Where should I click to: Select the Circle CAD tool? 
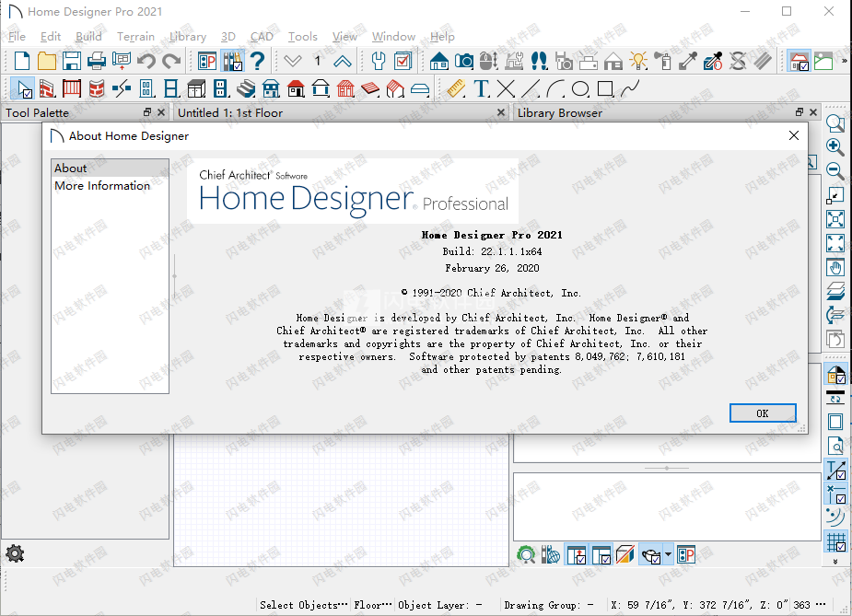580,88
